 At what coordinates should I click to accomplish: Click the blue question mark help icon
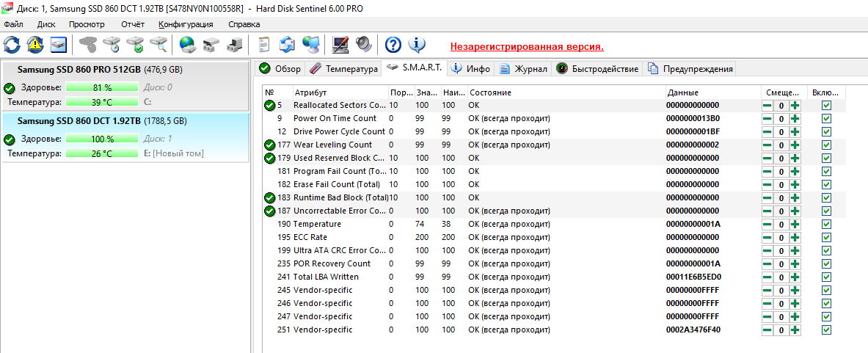(x=393, y=44)
